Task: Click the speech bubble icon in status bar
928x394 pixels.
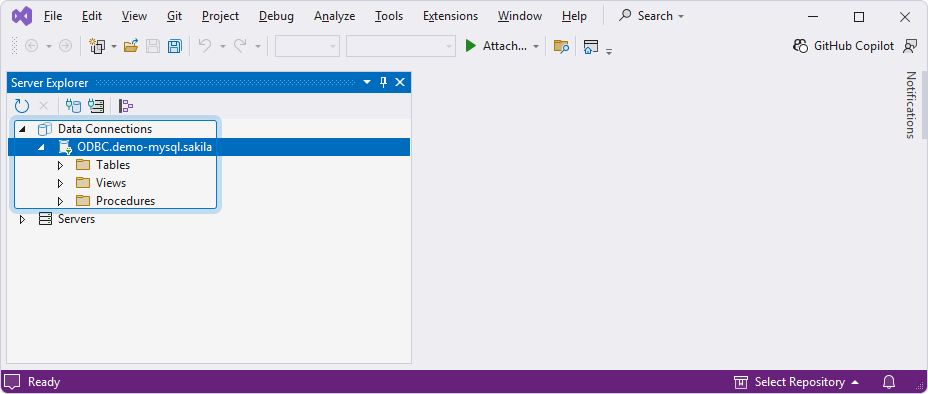Action: (13, 382)
